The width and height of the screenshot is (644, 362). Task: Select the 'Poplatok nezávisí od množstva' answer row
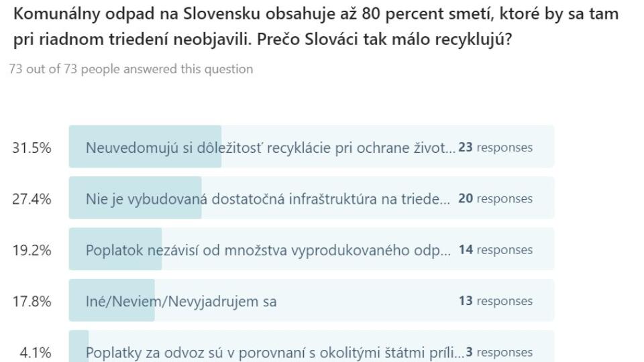coord(311,249)
